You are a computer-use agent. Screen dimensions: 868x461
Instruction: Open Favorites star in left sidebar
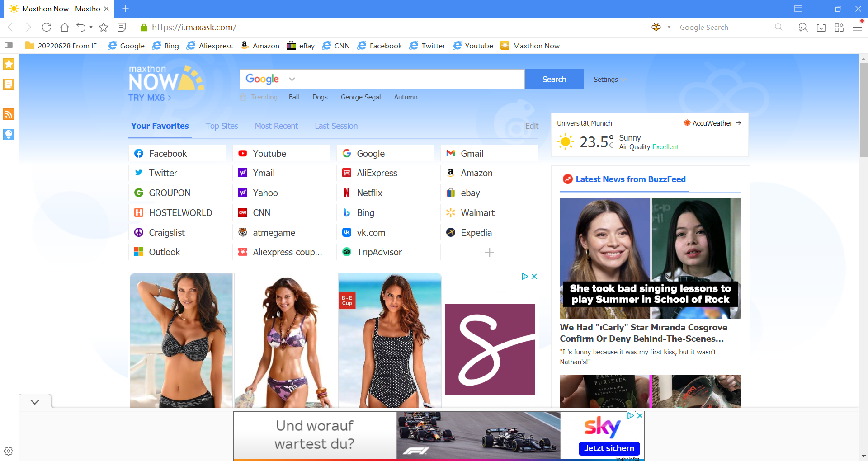pyautogui.click(x=9, y=64)
